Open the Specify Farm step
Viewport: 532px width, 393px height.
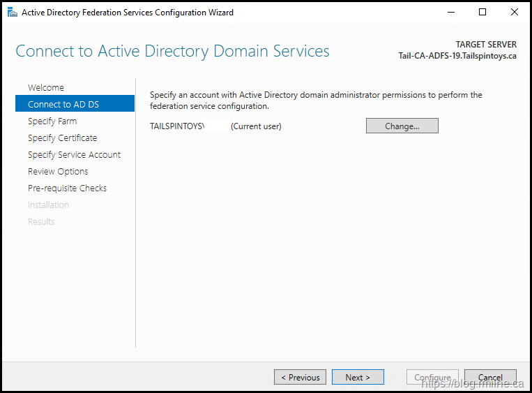(52, 121)
